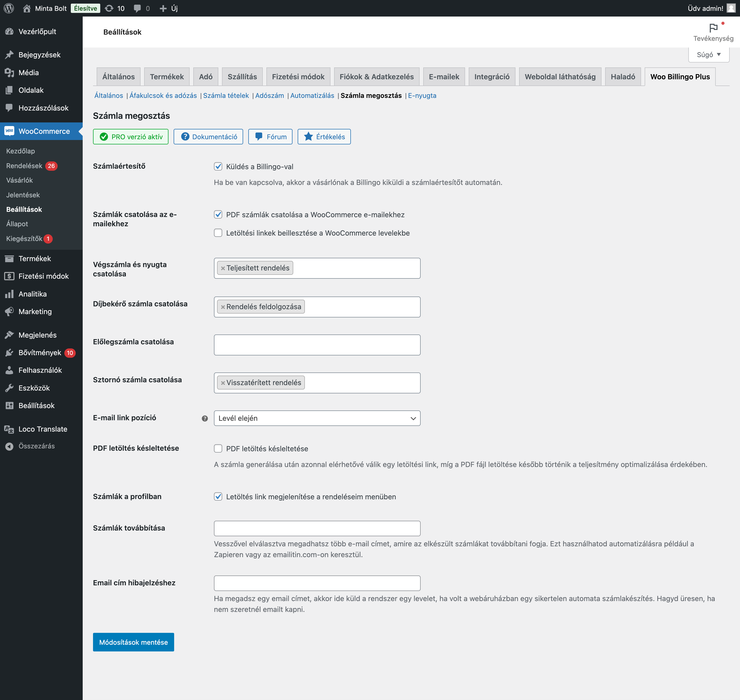Remove Teljesített rendelés tag
This screenshot has height=700, width=740.
pos(223,268)
